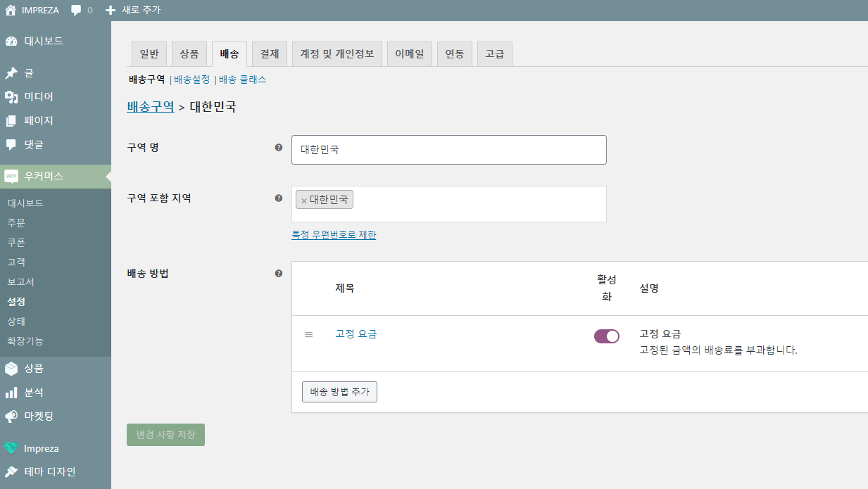Open the 배송 클래스 sub-section
Viewport: 868px width, 489px height.
(241, 80)
